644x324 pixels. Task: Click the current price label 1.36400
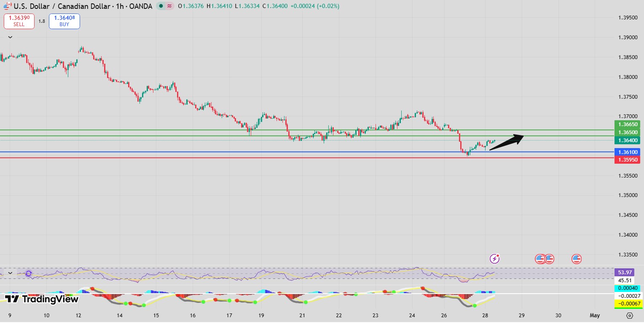click(628, 140)
